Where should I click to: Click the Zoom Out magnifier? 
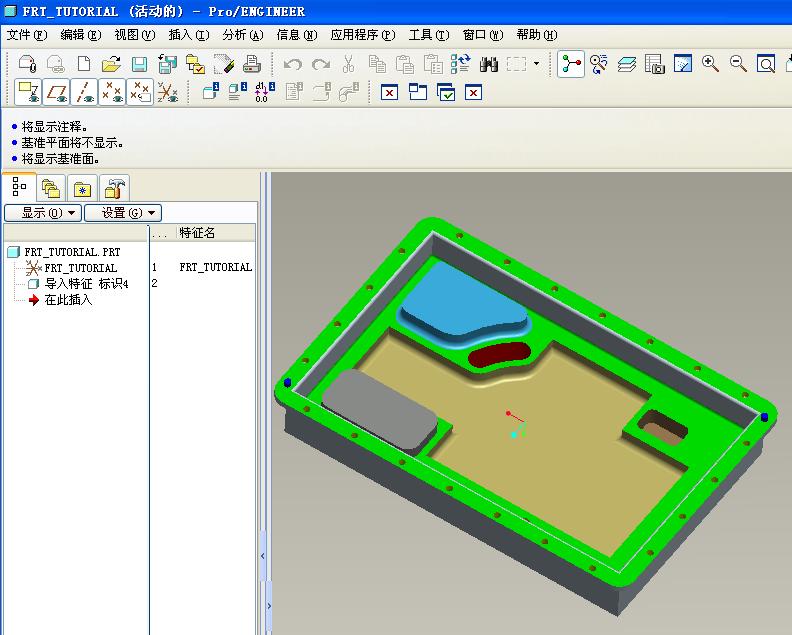pyautogui.click(x=738, y=64)
